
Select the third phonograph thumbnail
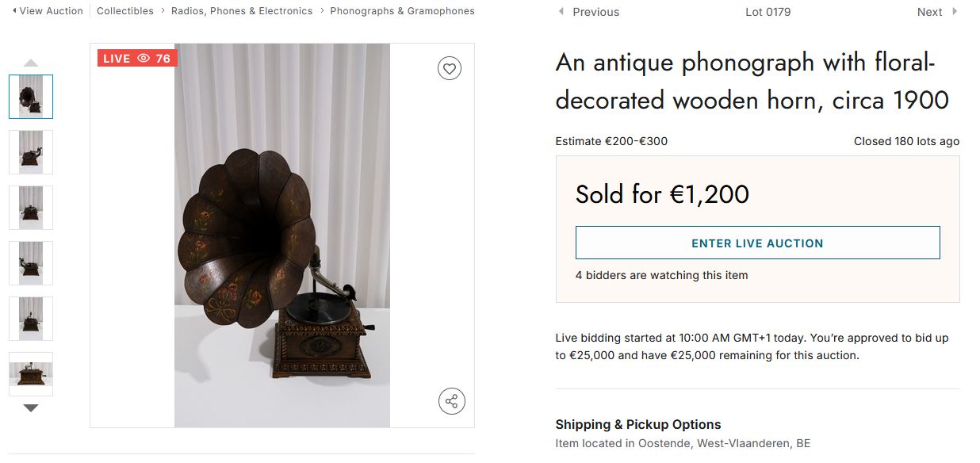coord(31,208)
